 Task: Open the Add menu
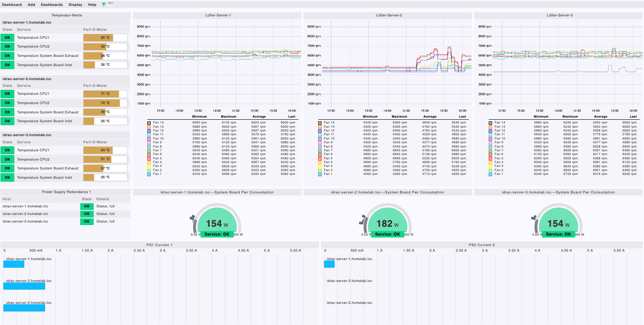[x=31, y=5]
